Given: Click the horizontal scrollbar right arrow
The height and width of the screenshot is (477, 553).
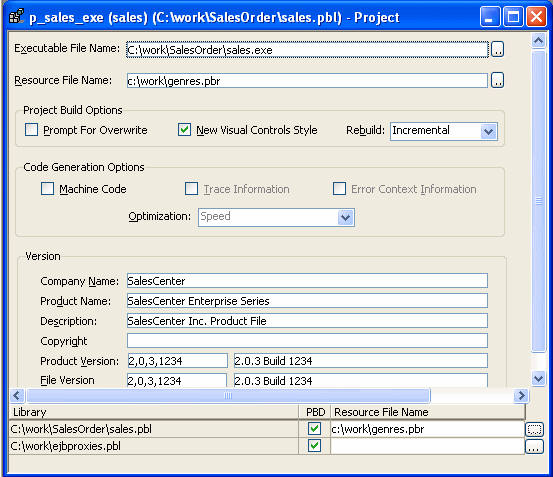Looking at the screenshot, I should [521, 396].
